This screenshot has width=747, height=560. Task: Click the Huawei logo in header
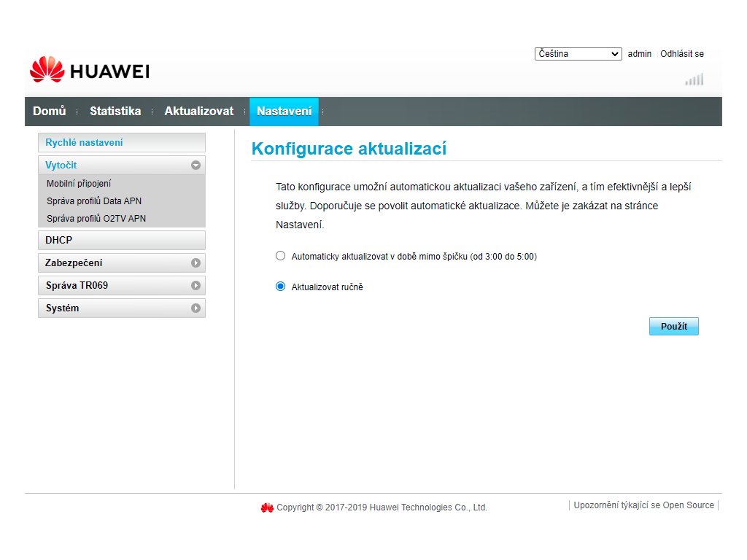click(90, 70)
